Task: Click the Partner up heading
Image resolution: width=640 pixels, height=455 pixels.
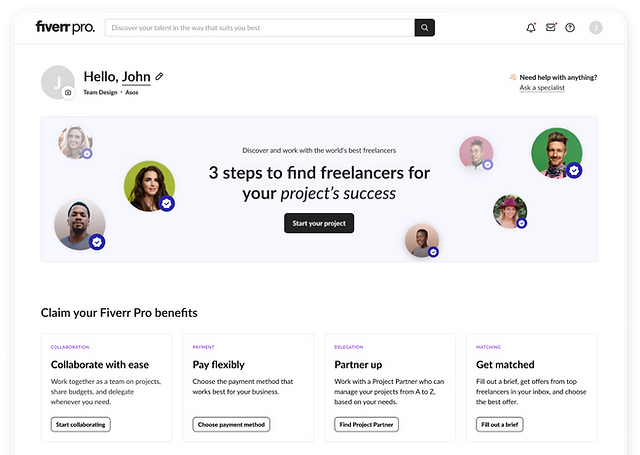Action: [x=358, y=364]
